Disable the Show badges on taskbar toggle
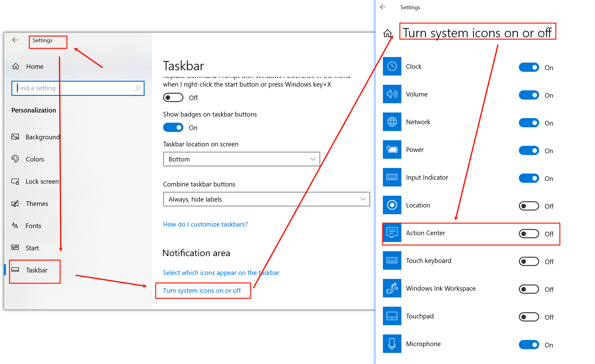 [173, 128]
